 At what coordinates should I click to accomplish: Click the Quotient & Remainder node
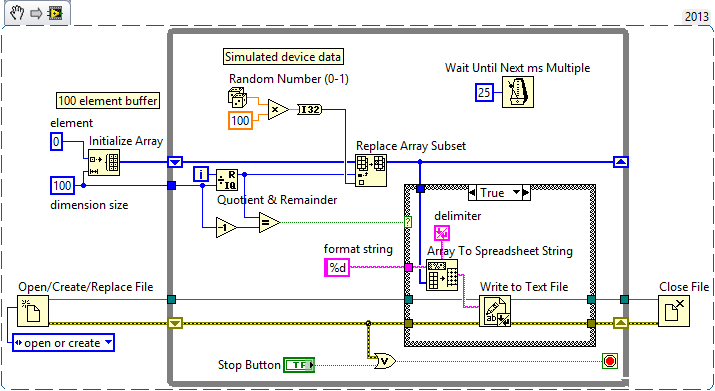pos(227,180)
